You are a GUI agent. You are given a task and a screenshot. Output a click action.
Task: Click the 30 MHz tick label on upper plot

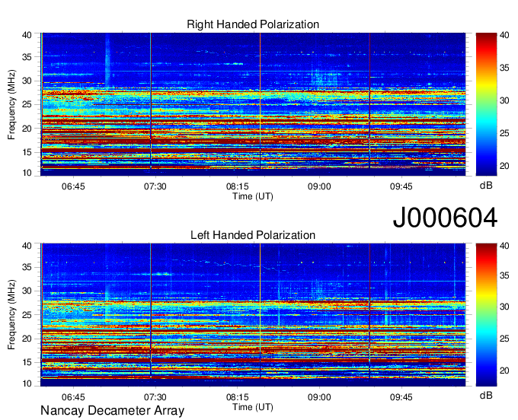(27, 81)
